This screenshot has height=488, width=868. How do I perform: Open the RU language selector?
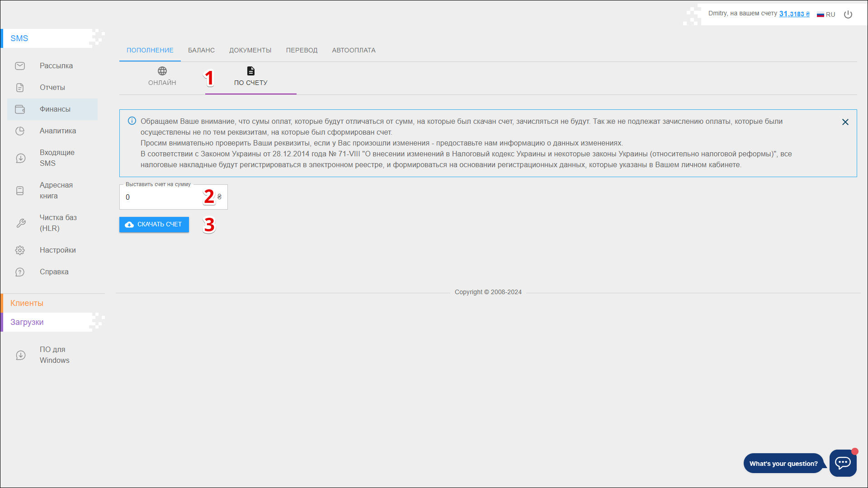click(826, 14)
